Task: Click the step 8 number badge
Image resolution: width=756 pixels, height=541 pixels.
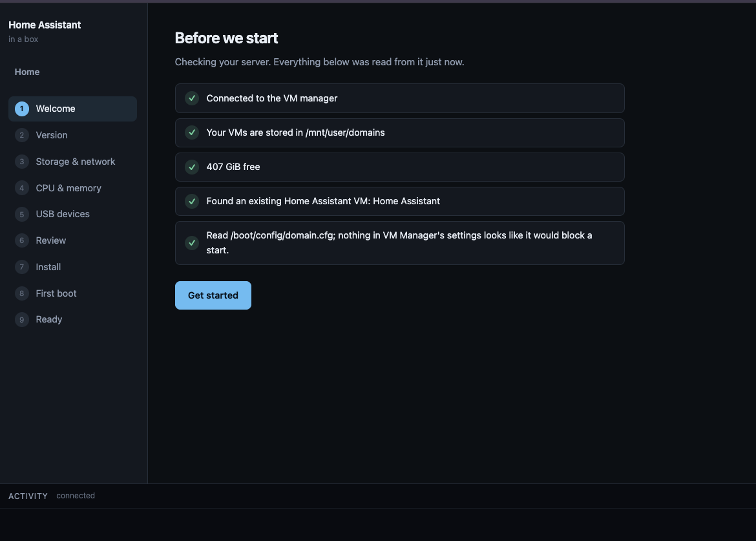Action: click(22, 293)
